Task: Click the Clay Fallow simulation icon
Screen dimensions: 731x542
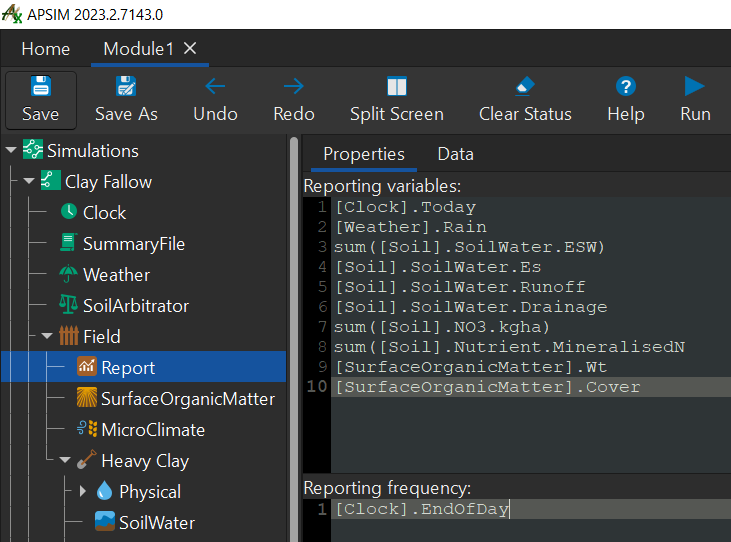Action: tap(50, 180)
